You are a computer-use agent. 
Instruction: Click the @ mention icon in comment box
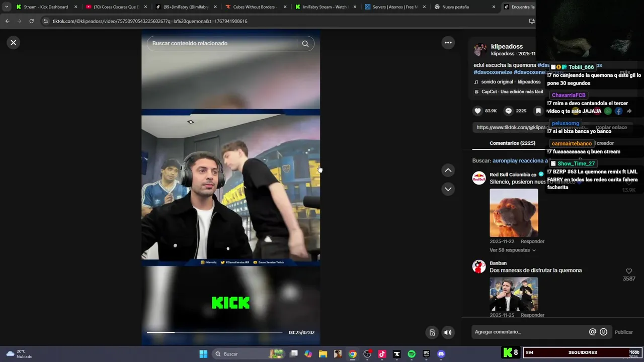[593, 332]
